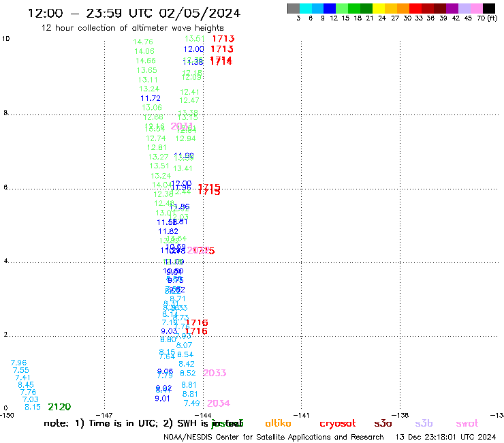Click the yellow 24 ft legend swatch

click(379, 8)
